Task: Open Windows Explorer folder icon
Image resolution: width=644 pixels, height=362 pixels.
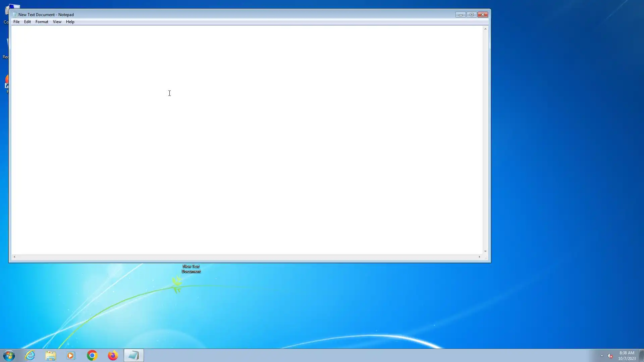Action: (x=51, y=355)
